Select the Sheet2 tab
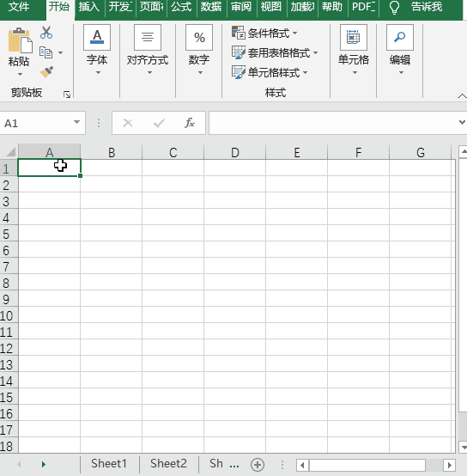The width and height of the screenshot is (467, 476). click(x=168, y=464)
